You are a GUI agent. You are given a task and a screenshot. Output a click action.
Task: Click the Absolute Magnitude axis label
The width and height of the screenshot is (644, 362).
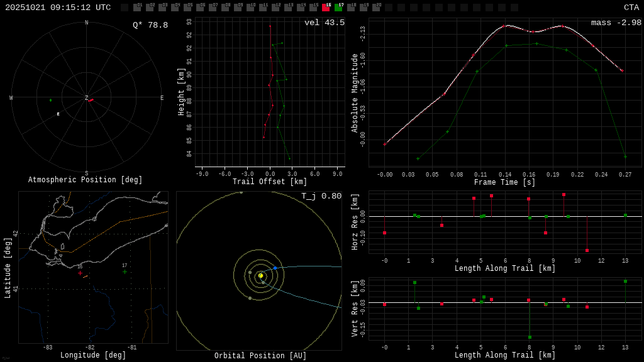point(355,93)
